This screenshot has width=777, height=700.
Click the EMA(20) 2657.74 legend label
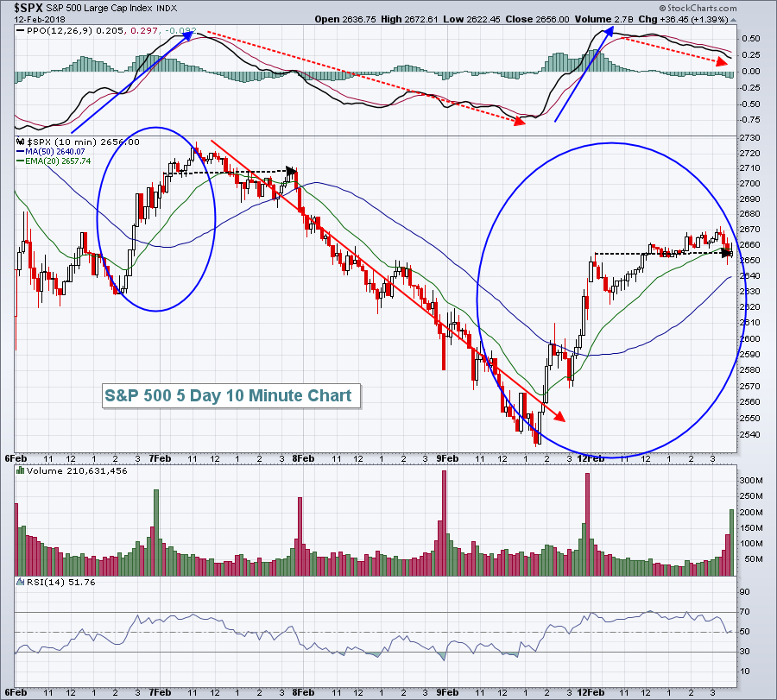click(58, 161)
